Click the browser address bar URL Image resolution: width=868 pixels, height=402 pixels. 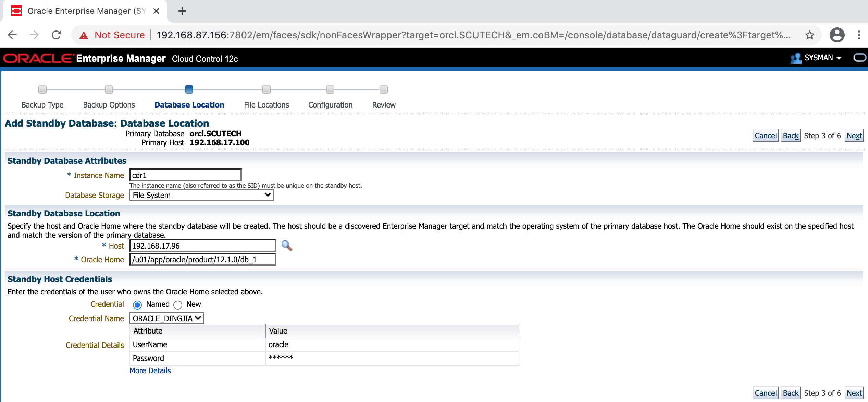click(473, 35)
